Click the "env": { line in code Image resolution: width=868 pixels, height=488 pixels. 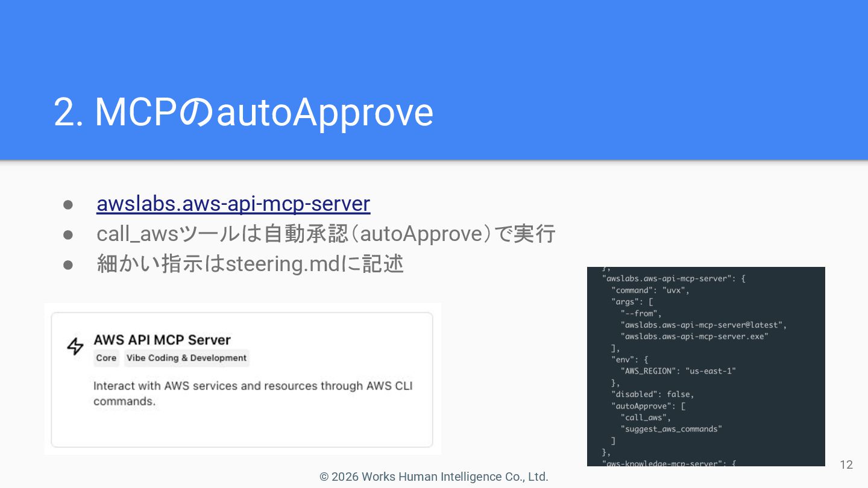[629, 360]
